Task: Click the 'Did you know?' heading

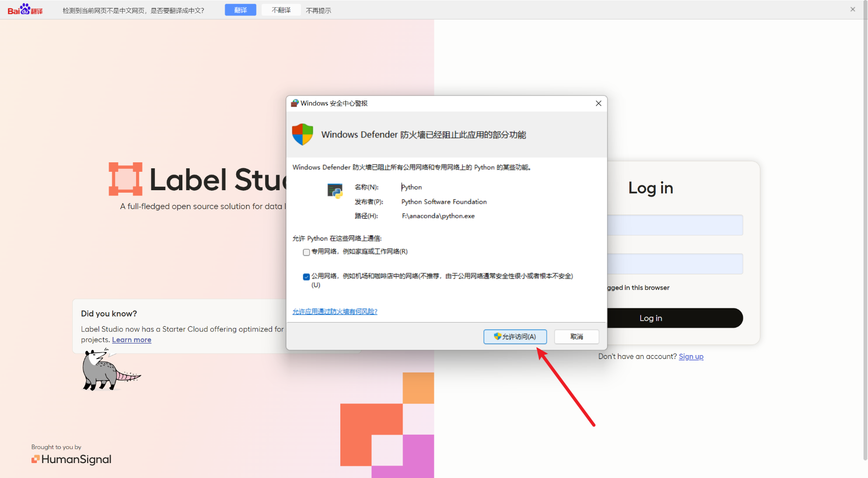Action: tap(109, 314)
